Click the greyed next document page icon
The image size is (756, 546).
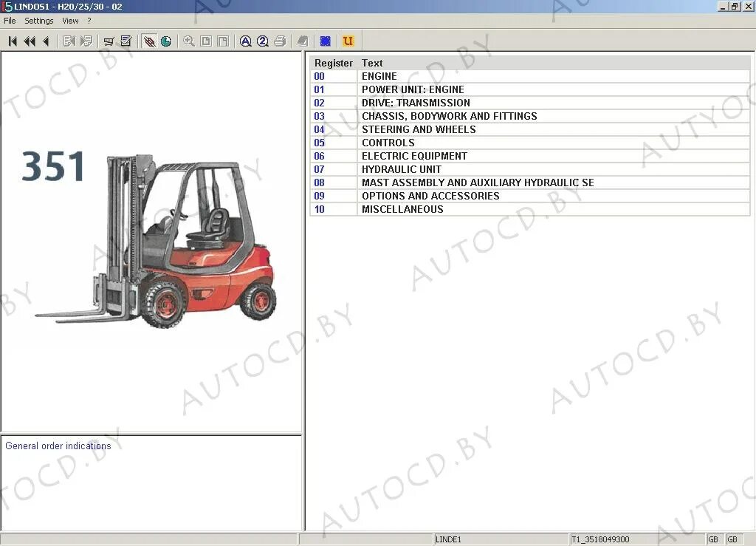(x=86, y=41)
